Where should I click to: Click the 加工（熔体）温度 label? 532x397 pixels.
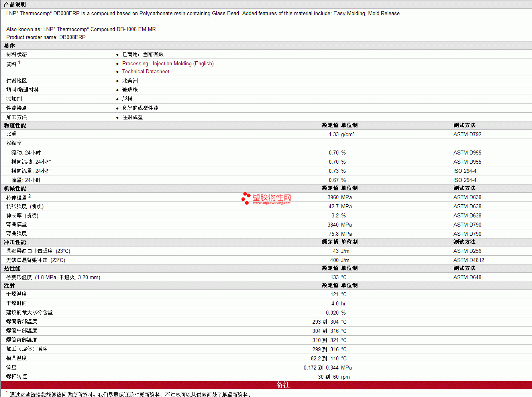click(27, 349)
